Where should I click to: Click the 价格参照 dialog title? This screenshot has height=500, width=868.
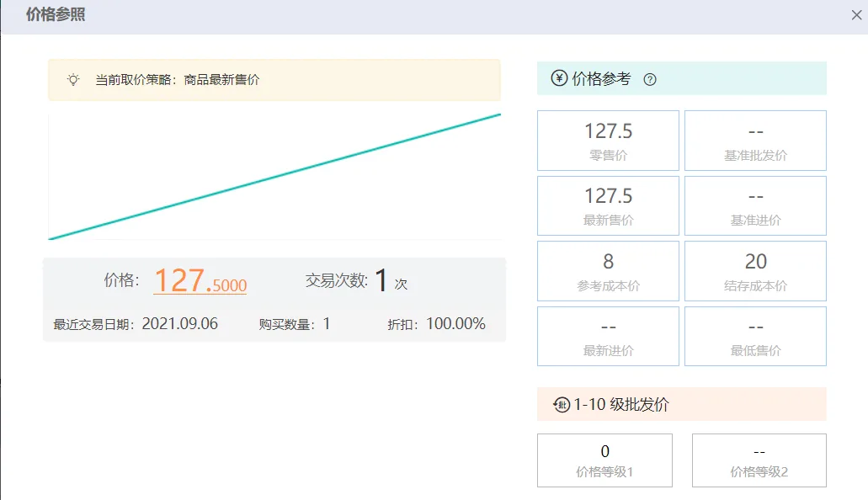(x=56, y=15)
